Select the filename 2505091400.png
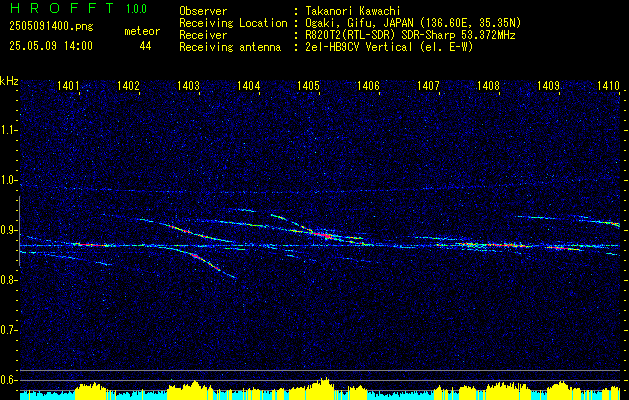The width and height of the screenshot is (629, 400). (51, 27)
